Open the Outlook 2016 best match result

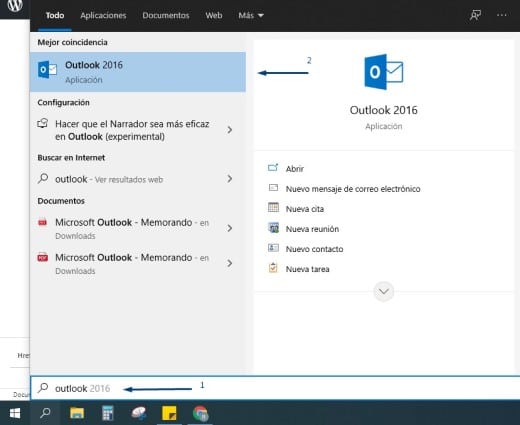click(138, 72)
